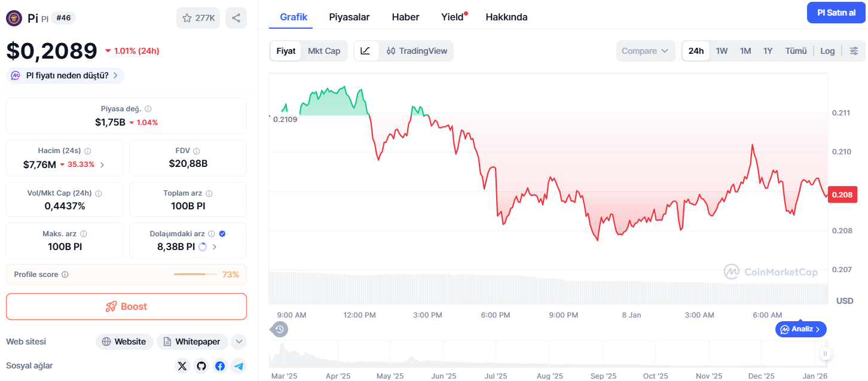Open the GitHub social icon

point(201,365)
